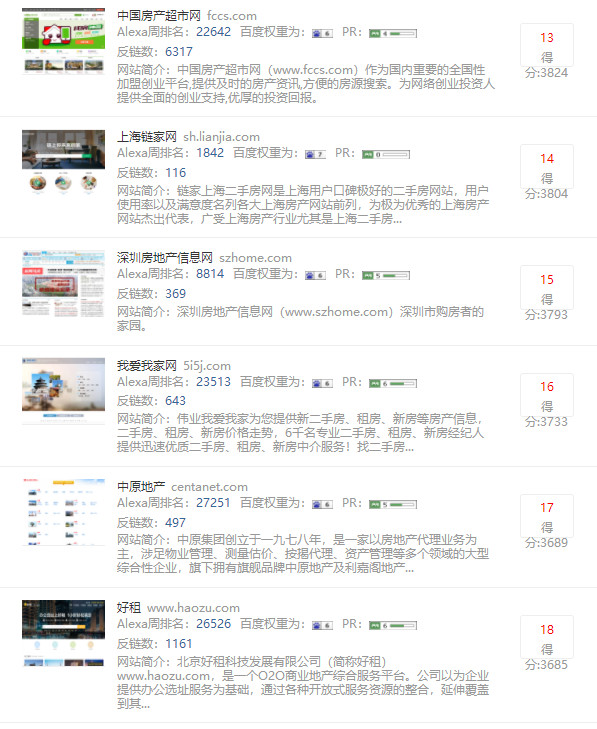Image resolution: width=597 pixels, height=729 pixels.
Task: Click the Baidu weight icon for centanet.com
Action: pyautogui.click(x=322, y=504)
